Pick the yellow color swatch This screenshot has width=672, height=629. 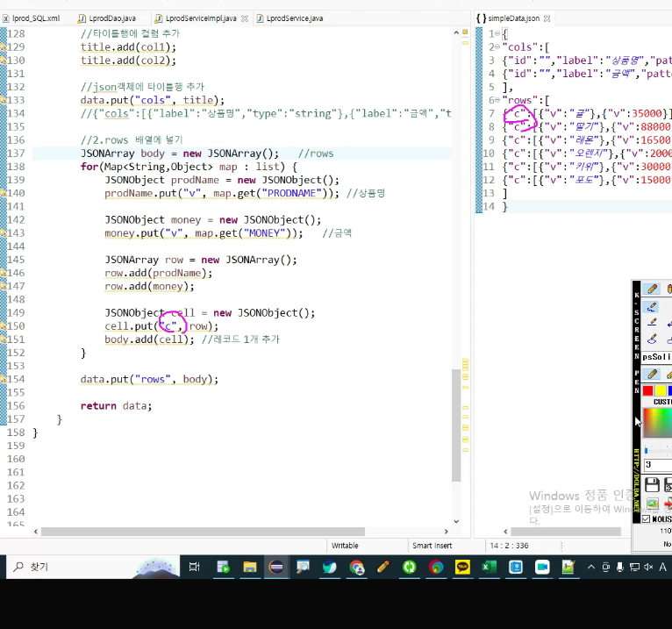pos(661,390)
